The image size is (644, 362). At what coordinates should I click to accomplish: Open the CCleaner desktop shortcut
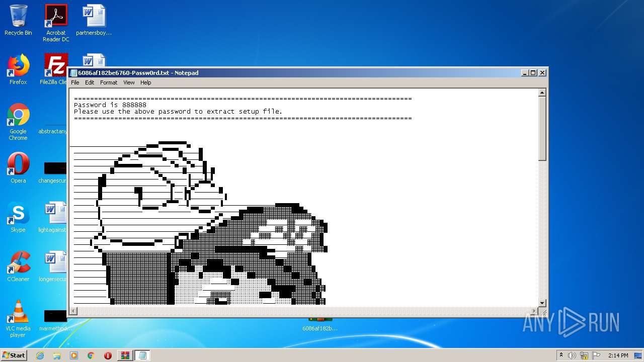(18, 266)
